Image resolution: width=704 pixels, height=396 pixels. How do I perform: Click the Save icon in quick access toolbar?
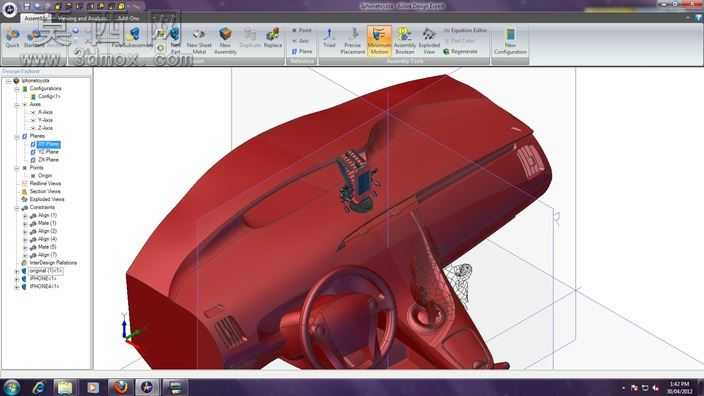[x=27, y=6]
